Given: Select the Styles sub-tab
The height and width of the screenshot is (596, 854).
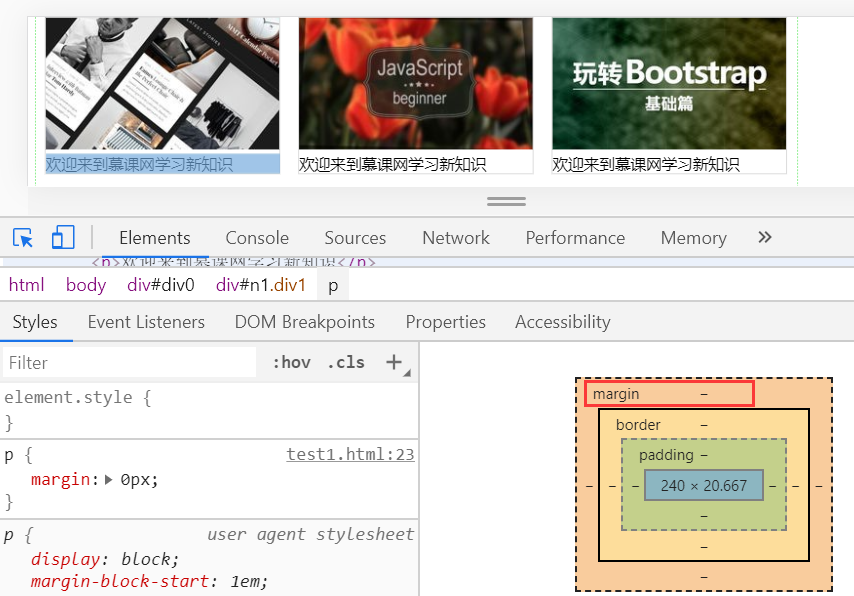Looking at the screenshot, I should (x=35, y=322).
